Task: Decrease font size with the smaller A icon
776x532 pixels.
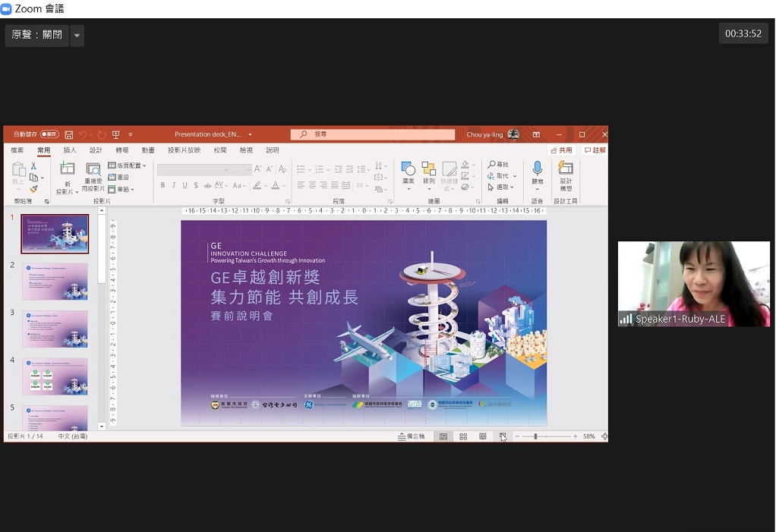Action: [270, 169]
